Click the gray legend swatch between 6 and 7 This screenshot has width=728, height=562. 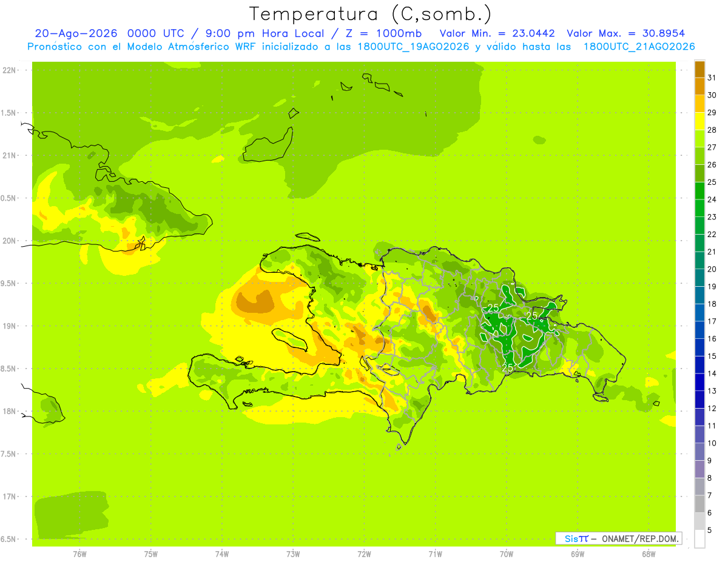[x=699, y=504]
